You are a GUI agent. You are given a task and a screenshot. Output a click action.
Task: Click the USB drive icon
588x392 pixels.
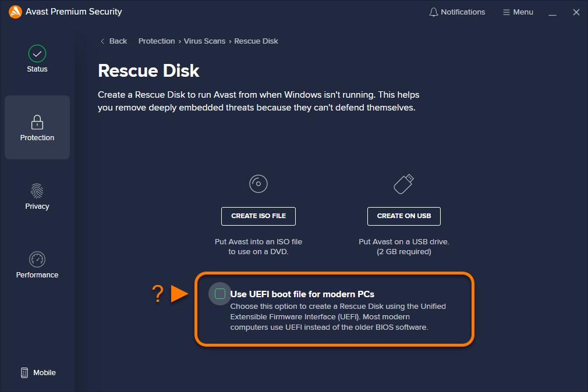coord(403,184)
